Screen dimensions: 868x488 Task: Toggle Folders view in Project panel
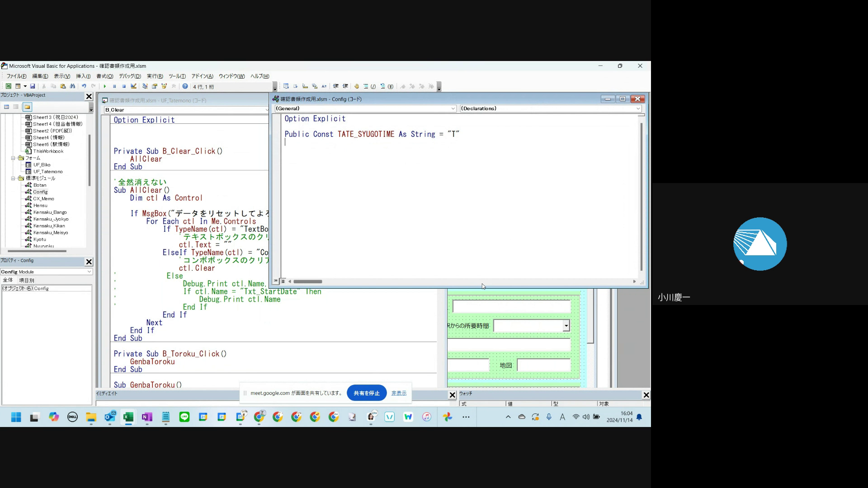tap(27, 107)
